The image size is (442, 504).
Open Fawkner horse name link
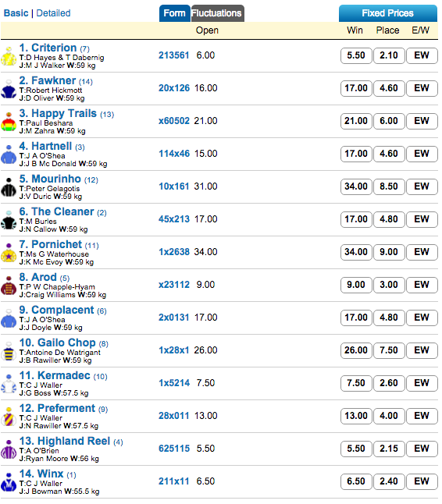[48, 80]
